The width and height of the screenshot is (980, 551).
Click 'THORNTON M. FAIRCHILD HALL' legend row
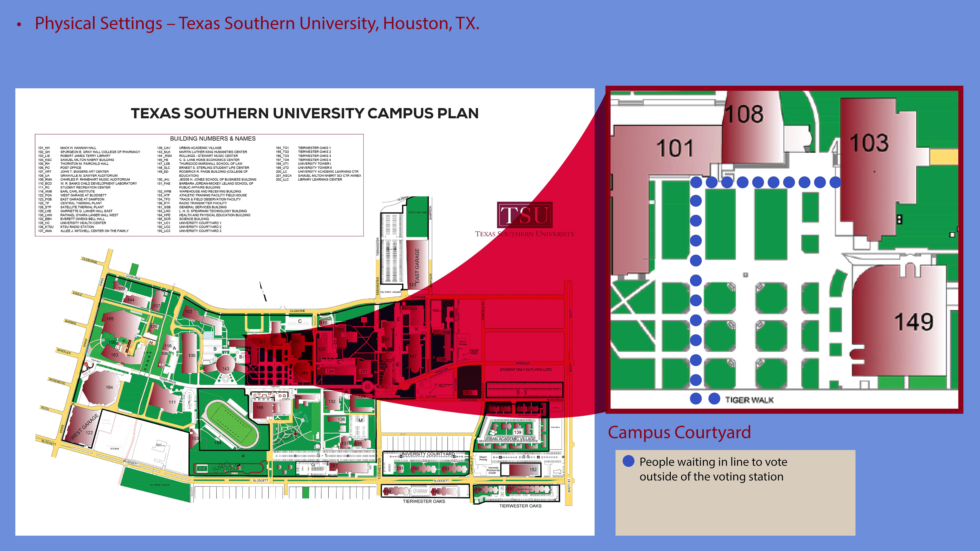coord(73,164)
